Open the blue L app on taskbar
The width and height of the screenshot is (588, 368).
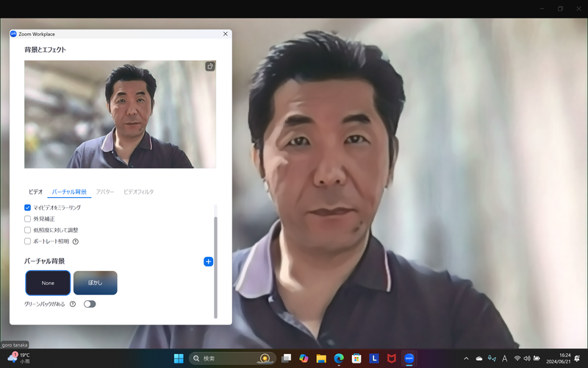coord(374,358)
